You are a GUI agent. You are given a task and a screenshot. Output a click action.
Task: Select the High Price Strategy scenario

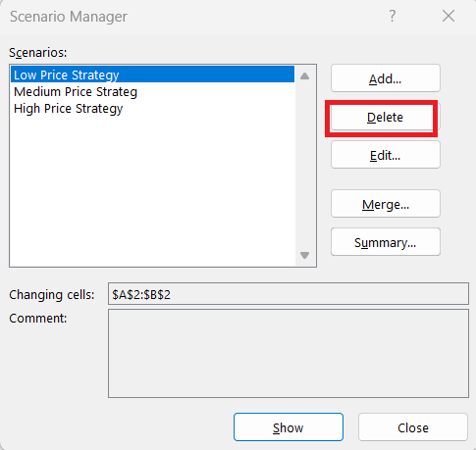pyautogui.click(x=153, y=109)
